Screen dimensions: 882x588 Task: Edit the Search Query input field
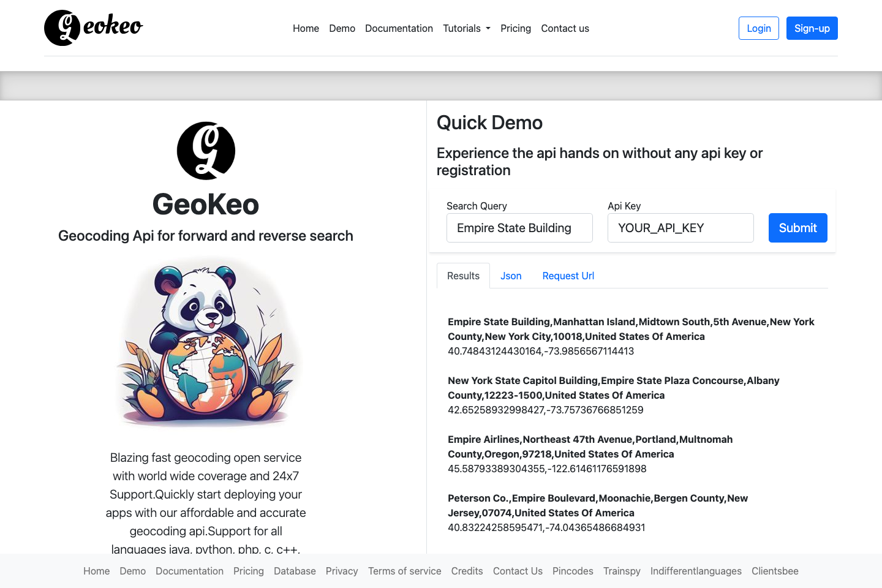[519, 228]
